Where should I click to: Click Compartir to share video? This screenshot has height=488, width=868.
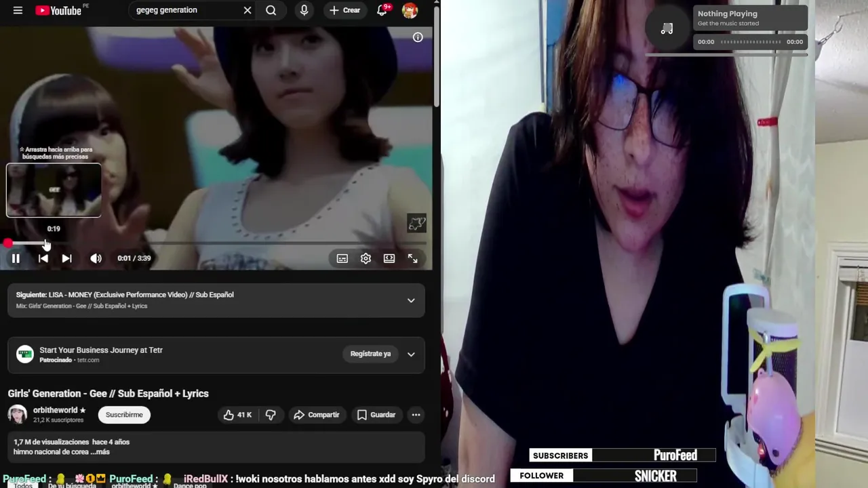(316, 415)
